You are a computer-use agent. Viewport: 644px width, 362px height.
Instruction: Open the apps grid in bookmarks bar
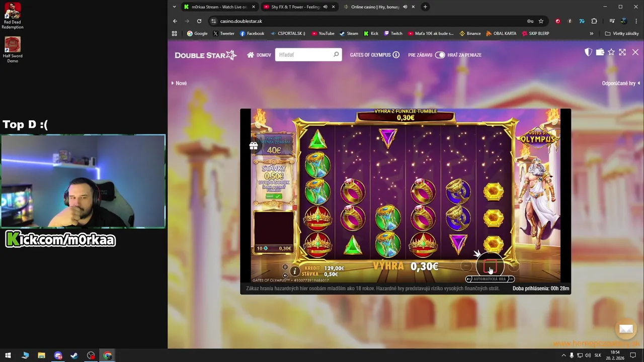[x=175, y=34]
